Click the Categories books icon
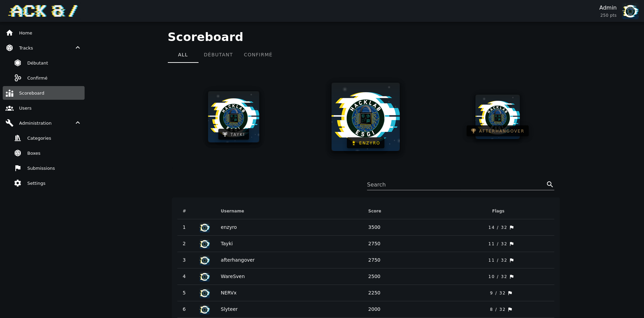The width and height of the screenshot is (644, 318). click(x=18, y=138)
